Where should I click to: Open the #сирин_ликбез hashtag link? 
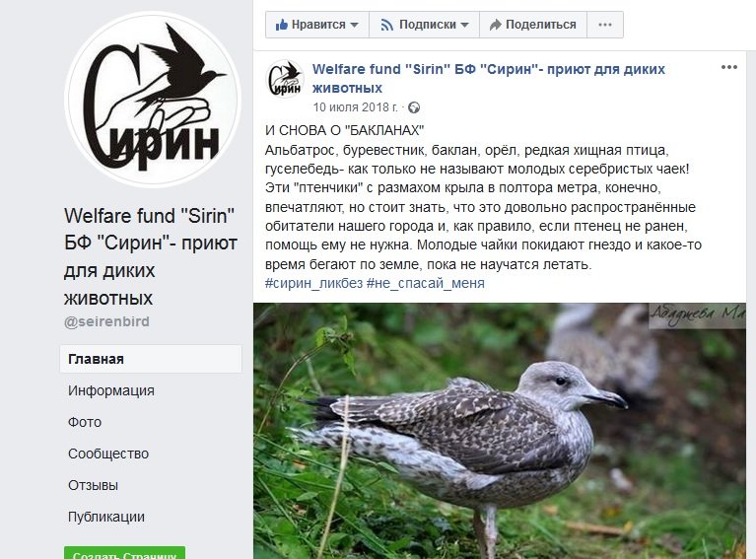click(313, 283)
